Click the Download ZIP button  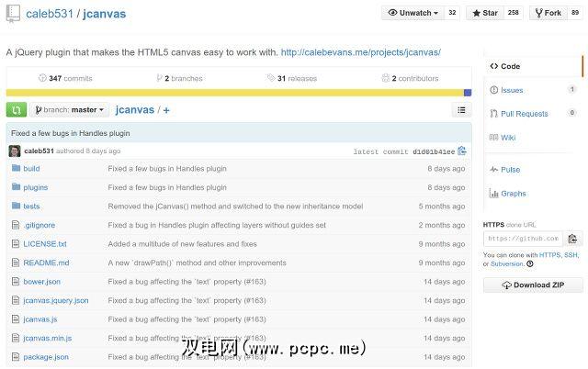(x=533, y=285)
